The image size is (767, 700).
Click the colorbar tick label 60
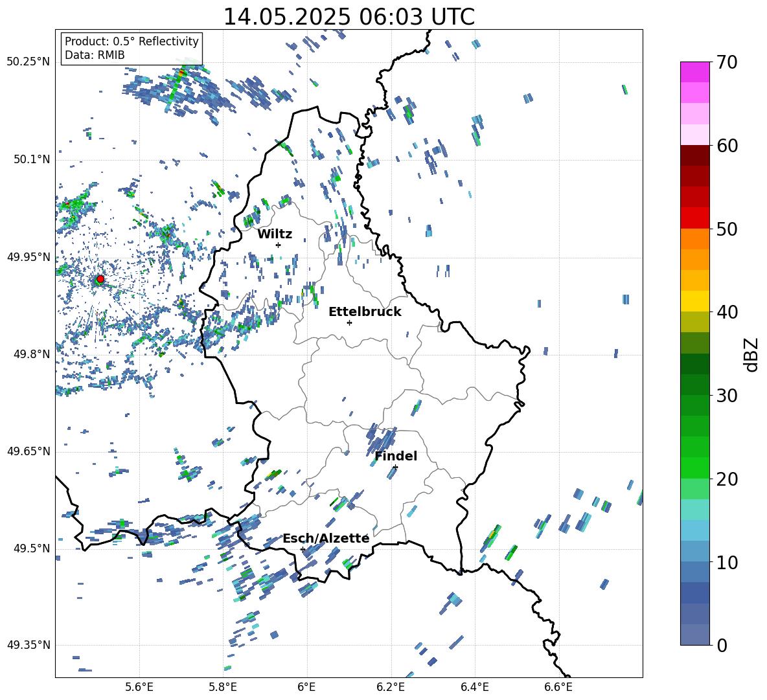click(727, 146)
